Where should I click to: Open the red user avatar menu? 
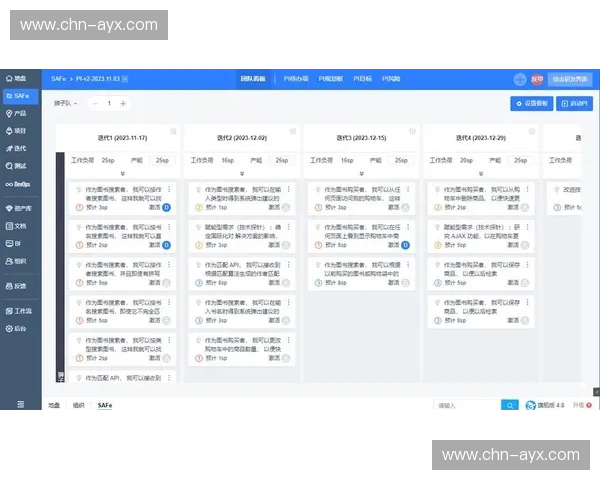click(x=537, y=79)
